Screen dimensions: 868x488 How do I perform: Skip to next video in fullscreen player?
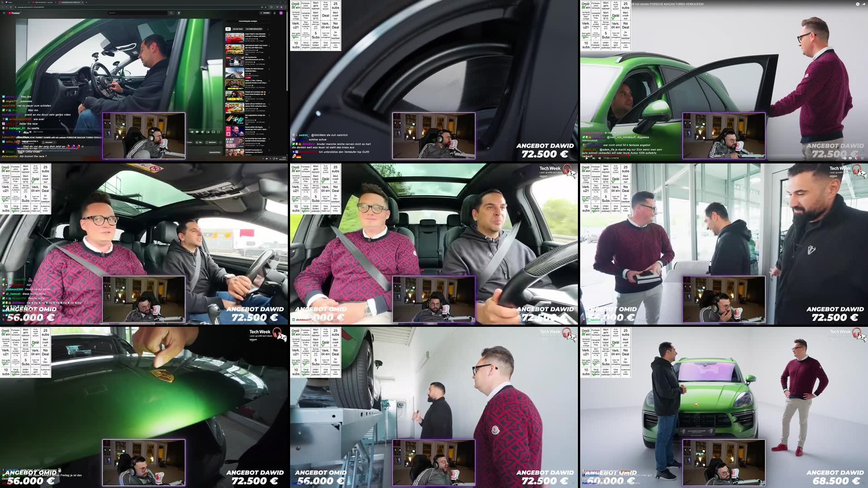click(594, 158)
